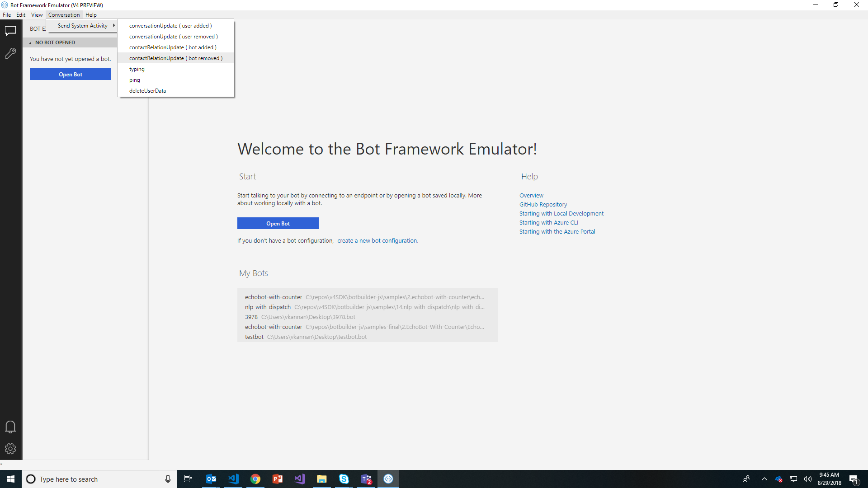Click the Bot Framework Emulator taskbar icon
This screenshot has height=488, width=868.
(x=388, y=479)
